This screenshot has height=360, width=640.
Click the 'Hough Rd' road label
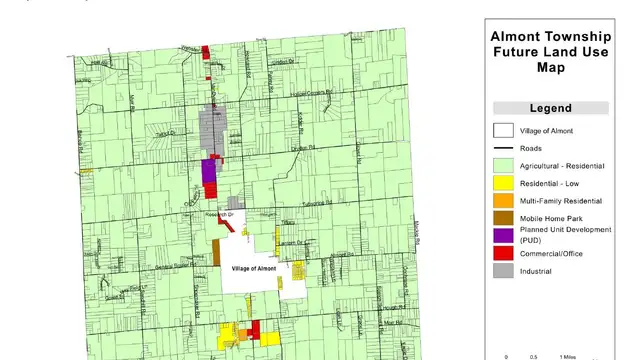tap(394, 307)
